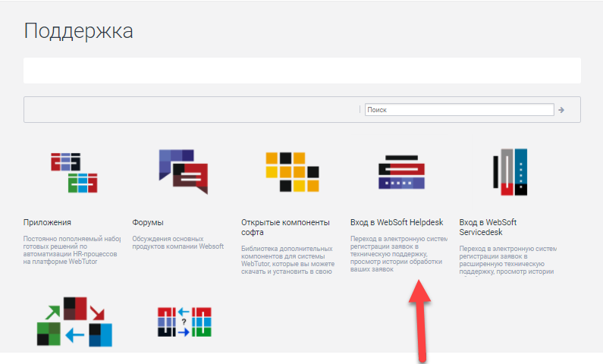Select the Приложения description starting 'Постоянно пополняемый'

(x=71, y=250)
